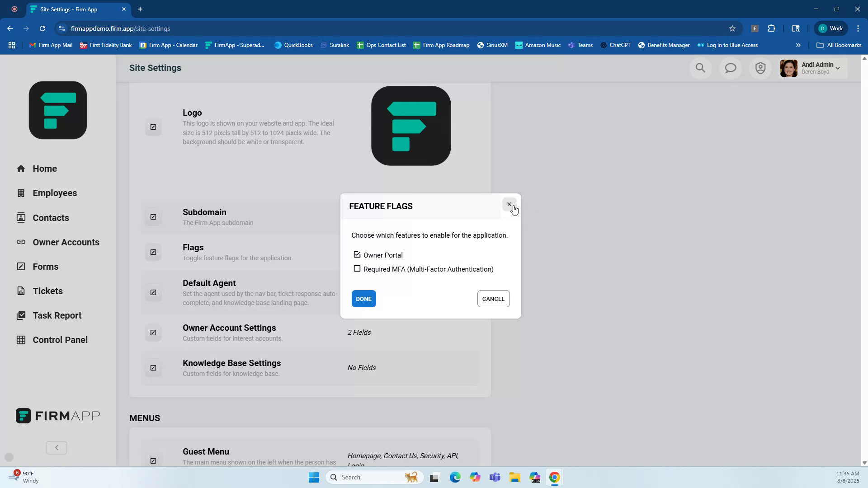Click CANCEL to dismiss feature changes
868x488 pixels.
[493, 298]
